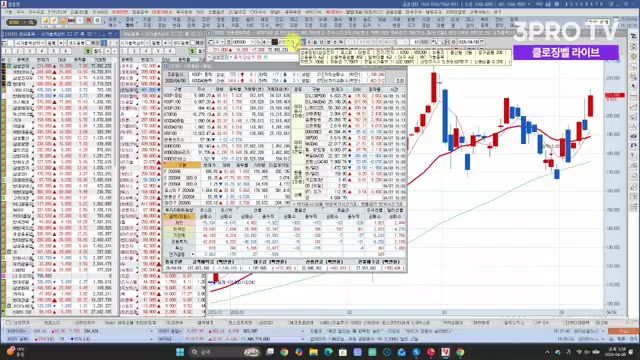Open the stock code history dropdown in chart

pyautogui.click(x=253, y=42)
